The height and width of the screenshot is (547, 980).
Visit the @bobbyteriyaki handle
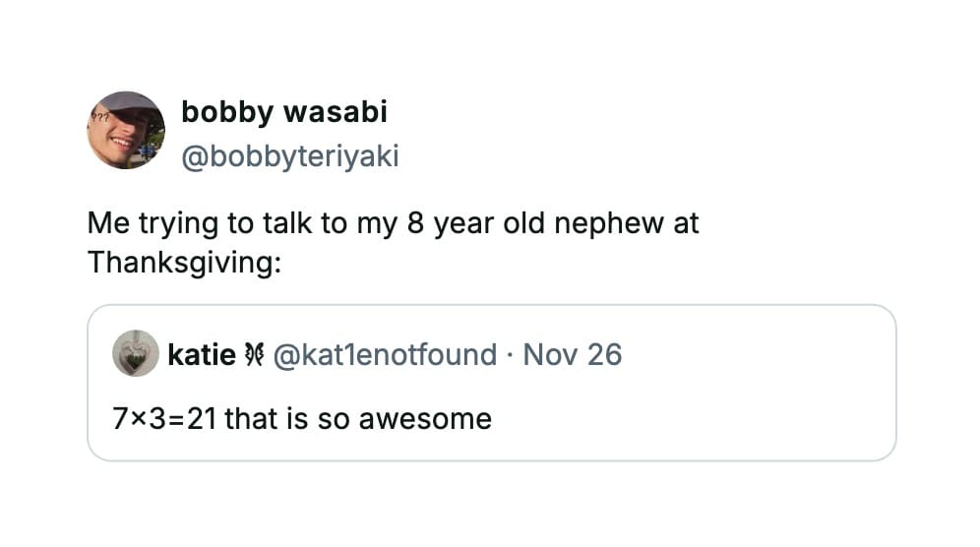(289, 156)
